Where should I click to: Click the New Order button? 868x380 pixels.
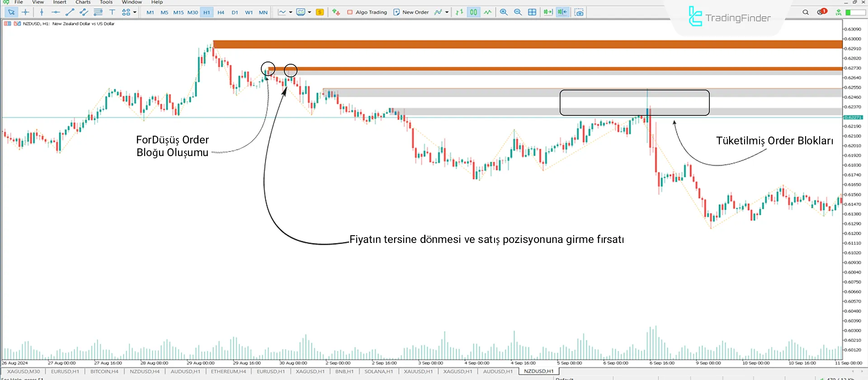(411, 12)
